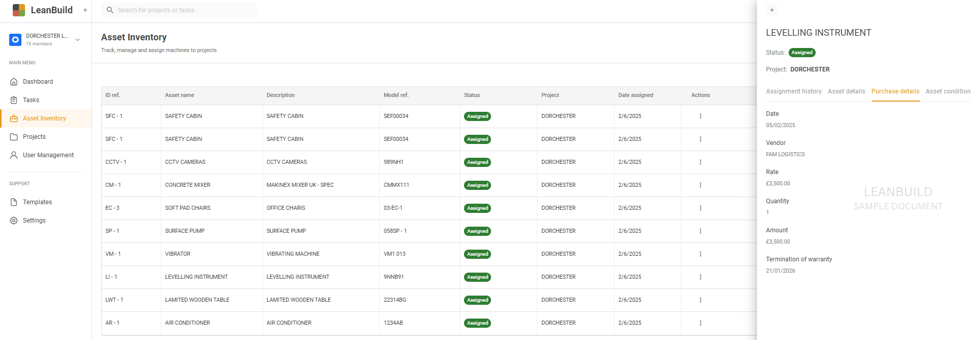Click the Dorchester workspace avatar icon
Image resolution: width=980 pixels, height=340 pixels.
pos(15,40)
